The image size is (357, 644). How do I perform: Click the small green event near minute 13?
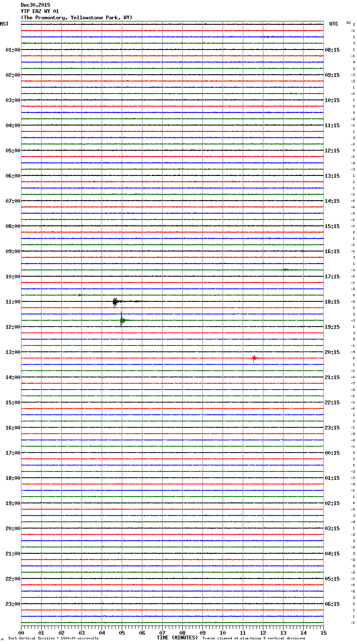287,270
